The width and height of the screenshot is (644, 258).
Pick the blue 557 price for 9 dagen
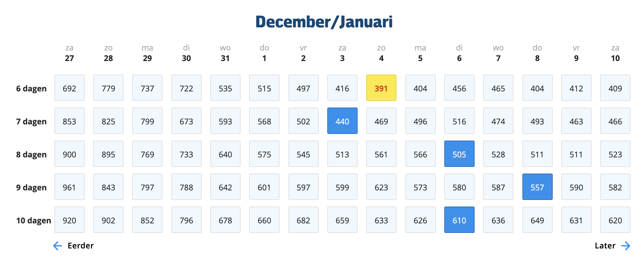pos(537,187)
